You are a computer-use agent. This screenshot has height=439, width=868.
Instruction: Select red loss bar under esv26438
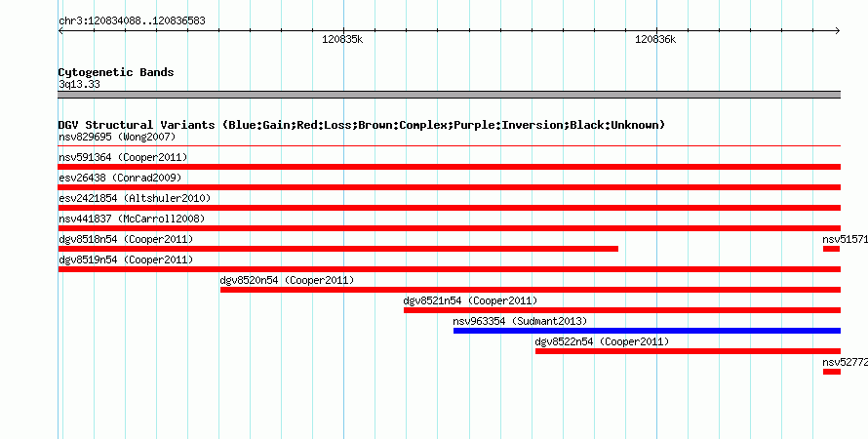tap(450, 187)
